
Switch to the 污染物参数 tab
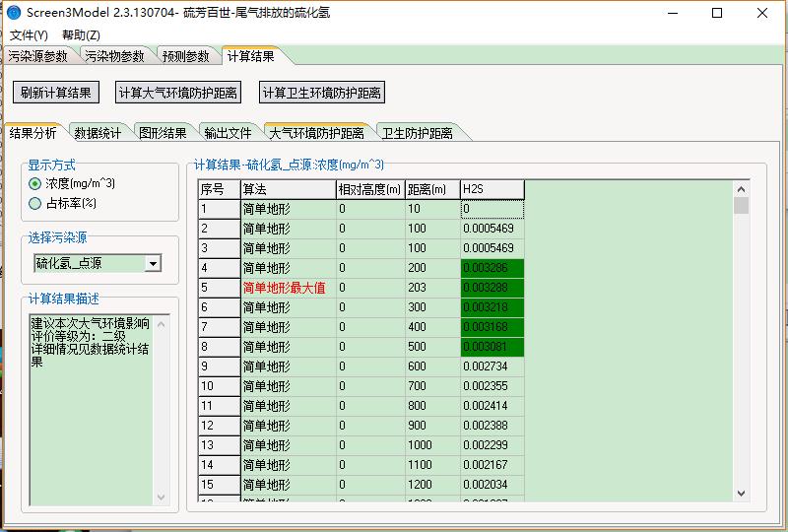click(x=114, y=56)
